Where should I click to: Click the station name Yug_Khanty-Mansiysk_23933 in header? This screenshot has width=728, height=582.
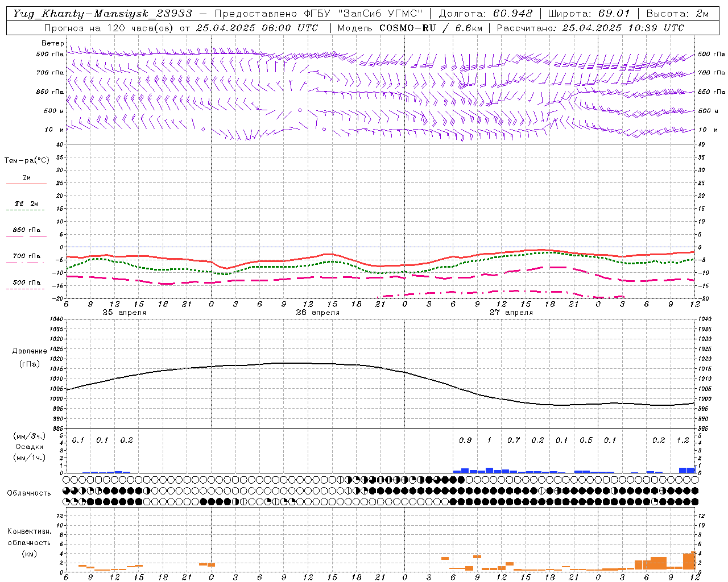point(102,14)
